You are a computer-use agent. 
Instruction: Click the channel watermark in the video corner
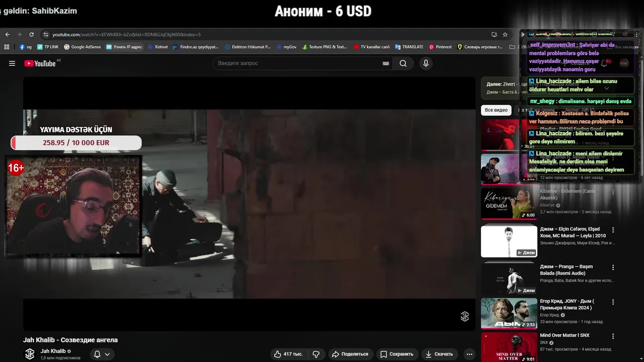tap(465, 316)
